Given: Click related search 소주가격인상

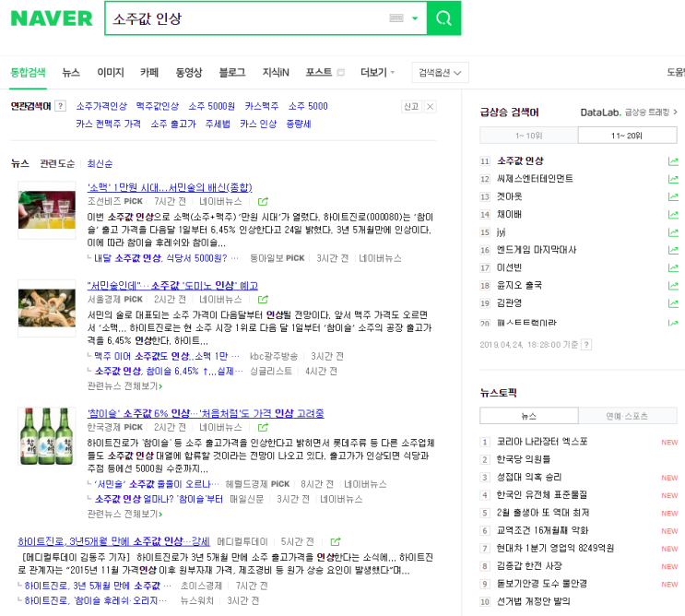Looking at the screenshot, I should click(x=101, y=106).
